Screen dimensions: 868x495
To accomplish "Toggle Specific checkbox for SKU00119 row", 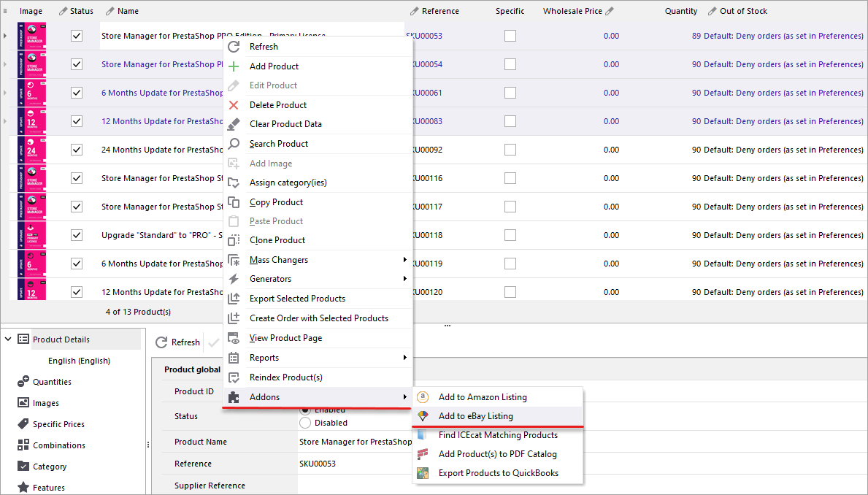I will 510,264.
